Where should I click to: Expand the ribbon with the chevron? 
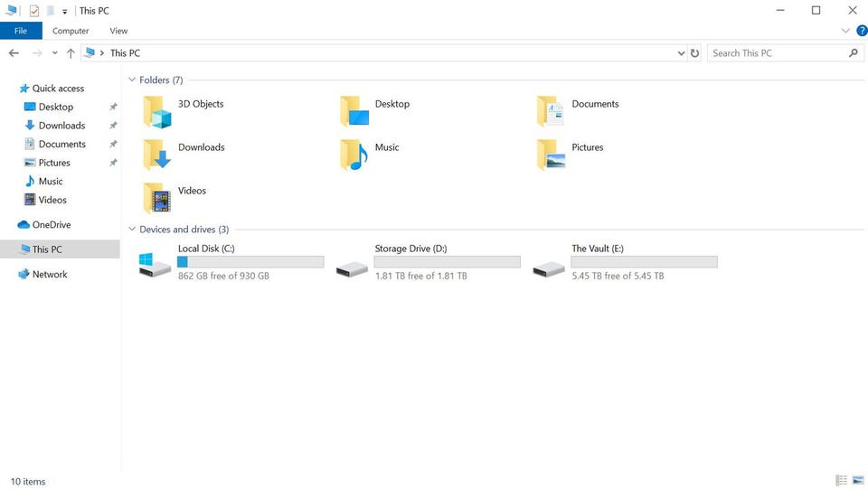click(x=845, y=31)
